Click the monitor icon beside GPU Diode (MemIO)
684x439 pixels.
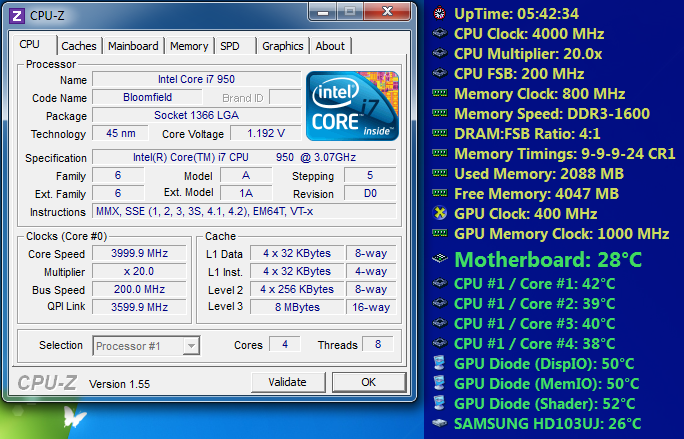click(439, 383)
